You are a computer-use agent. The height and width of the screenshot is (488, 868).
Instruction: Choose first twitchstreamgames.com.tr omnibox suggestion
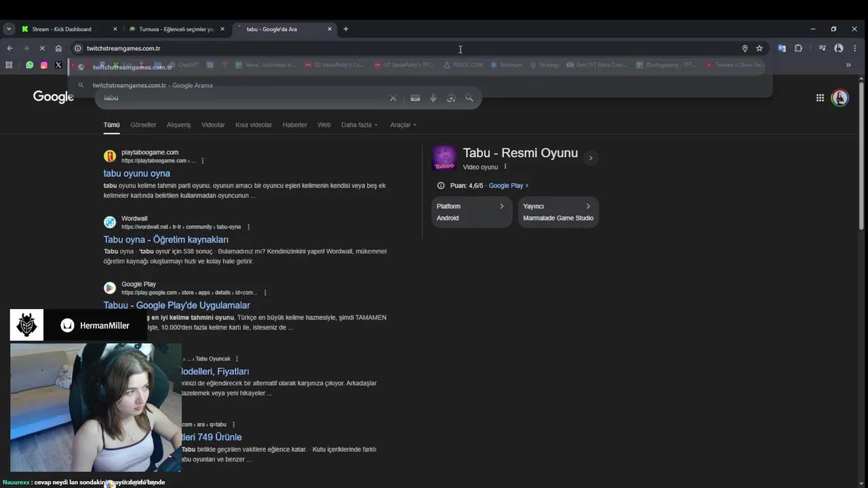pyautogui.click(x=420, y=67)
